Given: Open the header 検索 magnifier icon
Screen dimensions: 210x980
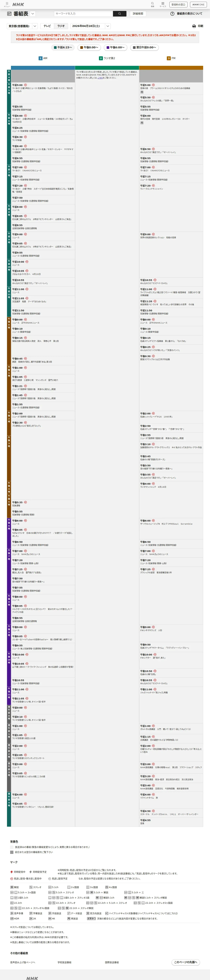Looking at the screenshot, I should click(152, 4).
